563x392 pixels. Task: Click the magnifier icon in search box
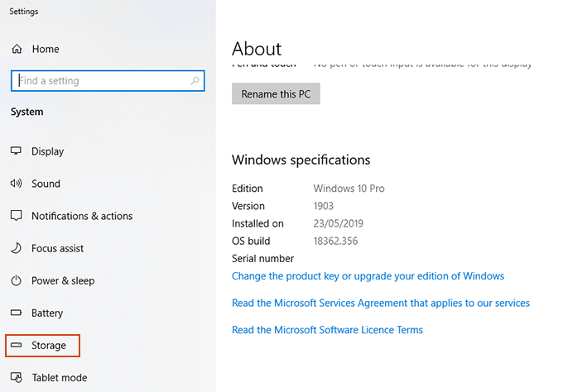coord(195,81)
